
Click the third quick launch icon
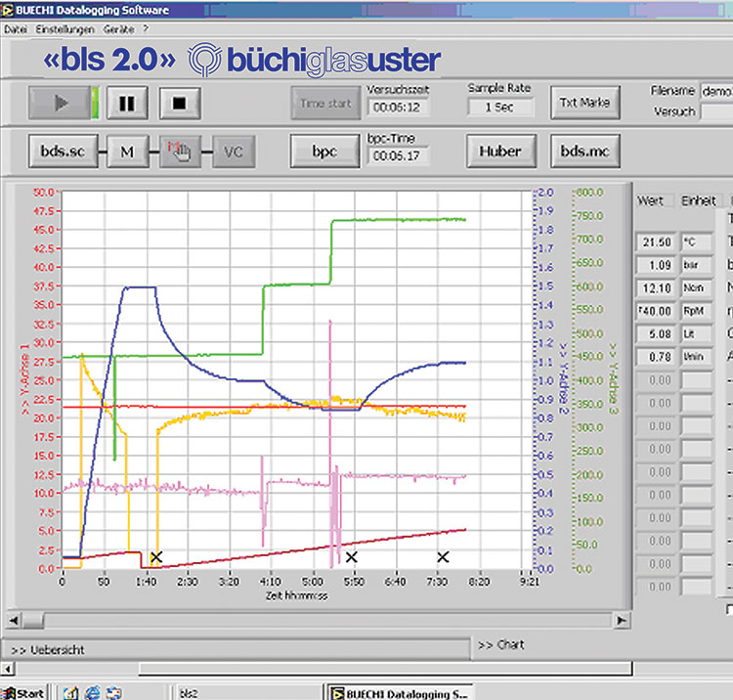click(x=113, y=693)
